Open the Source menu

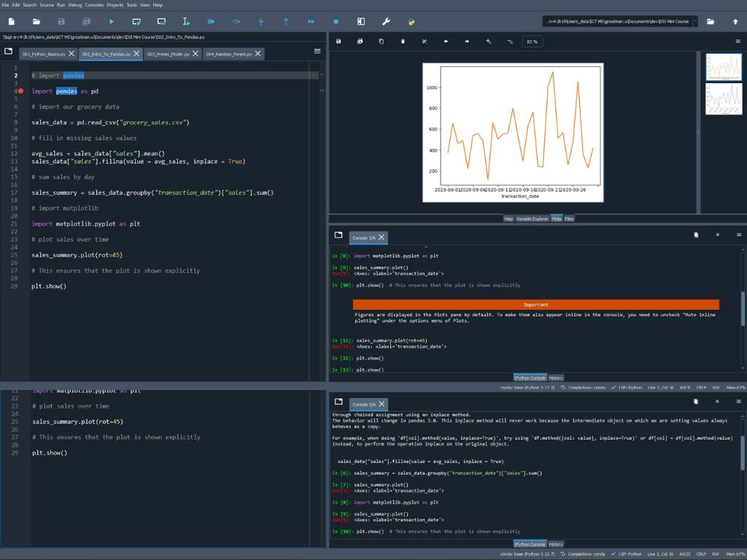(x=47, y=5)
